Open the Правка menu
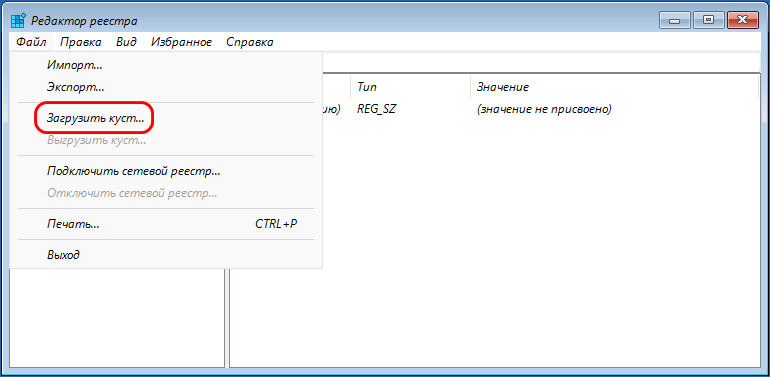 pyautogui.click(x=81, y=42)
